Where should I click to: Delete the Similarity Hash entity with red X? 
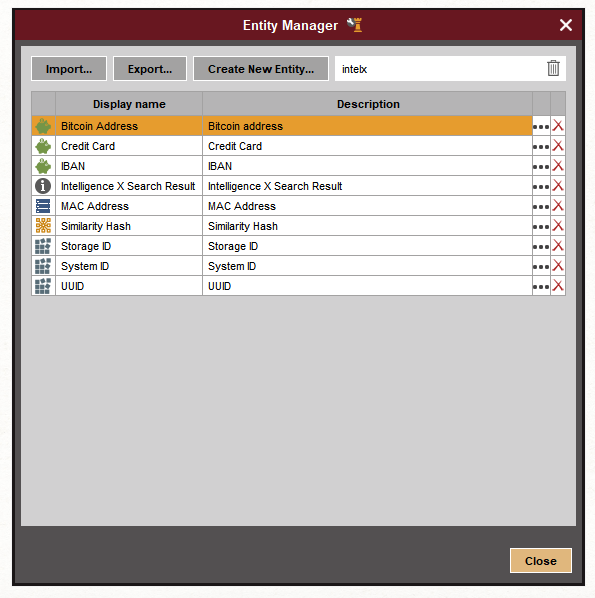tap(558, 225)
